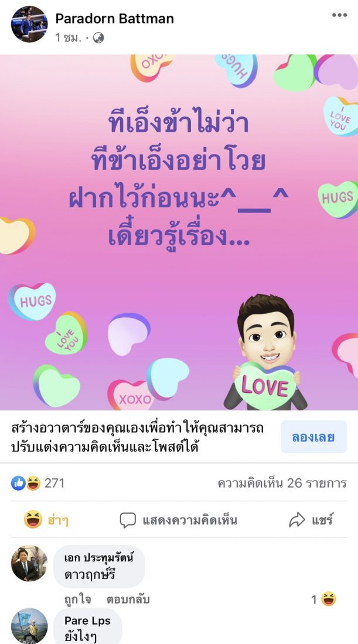Toggle the ฮ่าๆ haha reaction
Screen dimensions: 358x644
pos(46,520)
